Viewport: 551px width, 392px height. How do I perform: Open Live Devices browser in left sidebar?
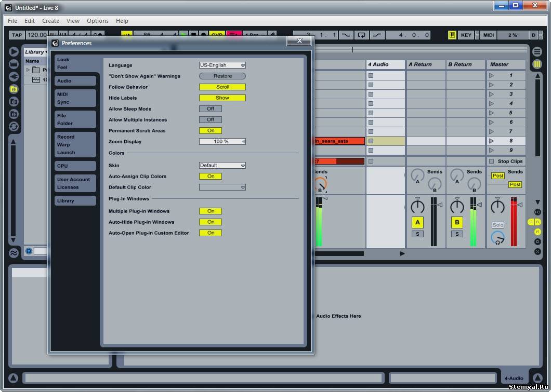coord(14,64)
